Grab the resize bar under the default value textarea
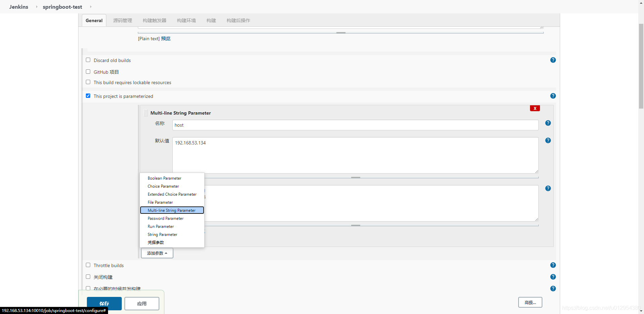 (x=356, y=177)
